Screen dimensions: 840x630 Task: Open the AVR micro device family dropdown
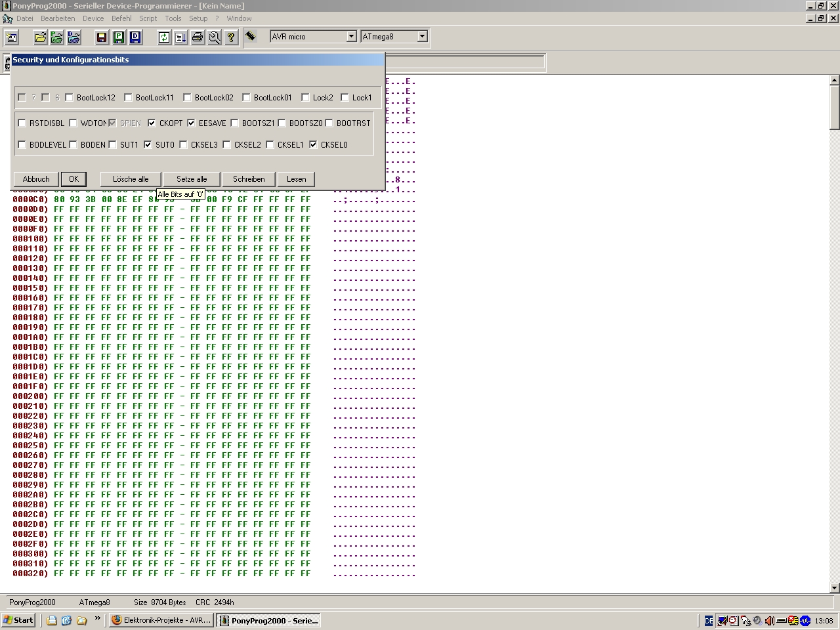[351, 37]
